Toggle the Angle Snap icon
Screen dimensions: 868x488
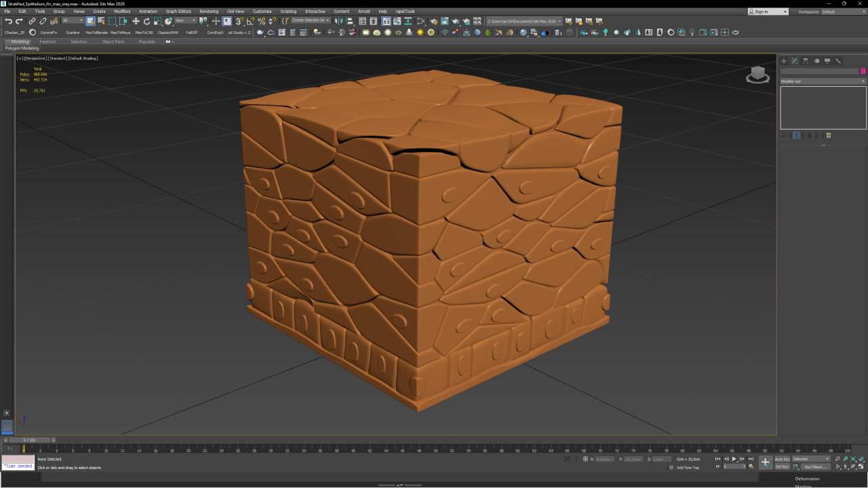coord(250,21)
